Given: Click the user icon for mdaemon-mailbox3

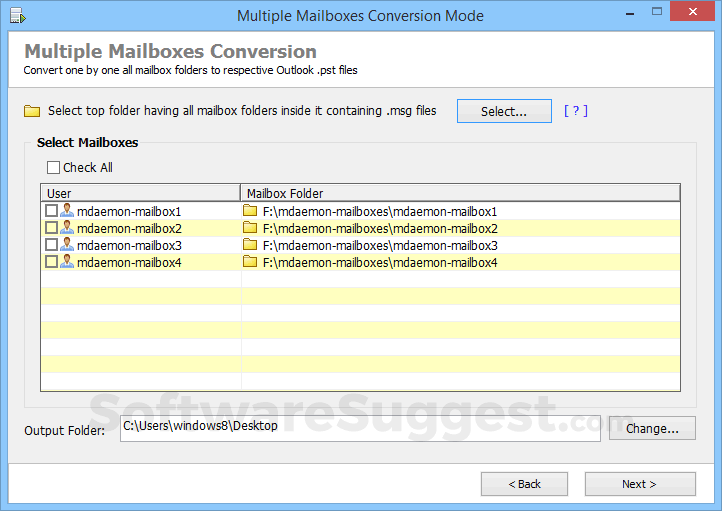Looking at the screenshot, I should [x=67, y=245].
